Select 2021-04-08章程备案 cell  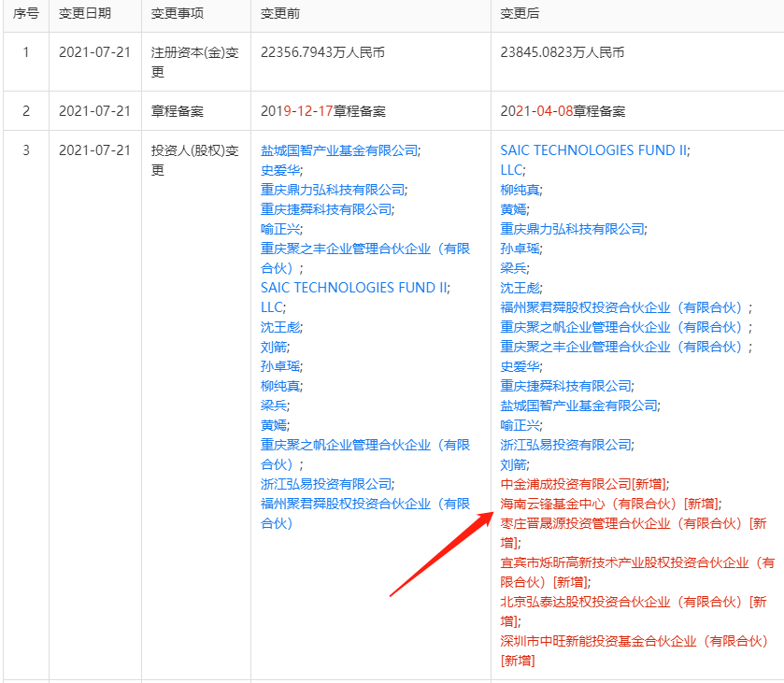pyautogui.click(x=563, y=111)
